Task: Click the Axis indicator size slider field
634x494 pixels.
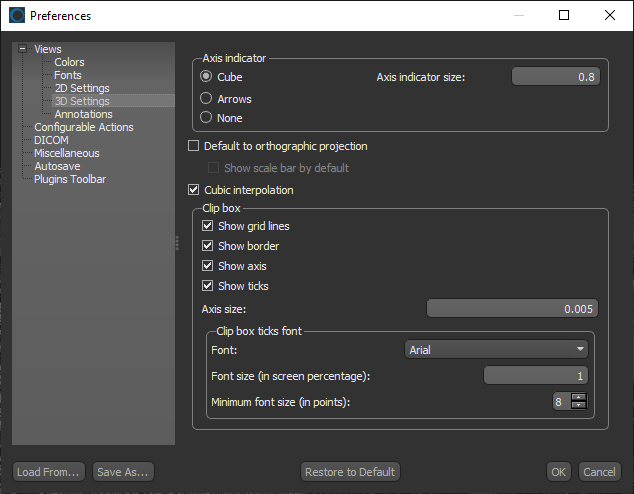Action: coord(555,77)
